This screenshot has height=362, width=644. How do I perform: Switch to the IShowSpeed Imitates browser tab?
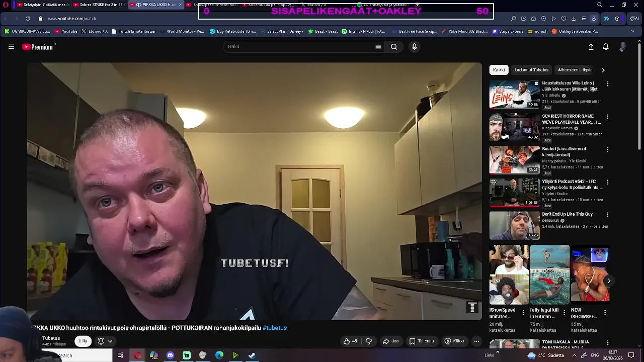click(212, 5)
